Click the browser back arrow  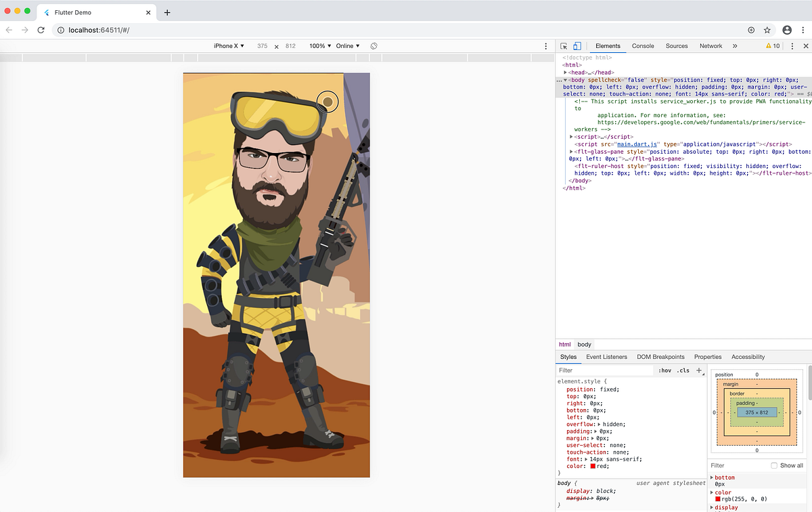pyautogui.click(x=9, y=30)
